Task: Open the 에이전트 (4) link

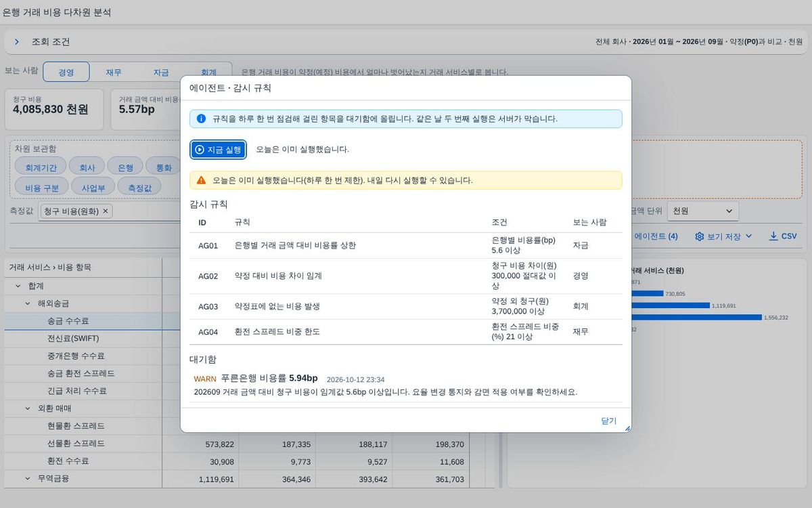Action: (656, 236)
